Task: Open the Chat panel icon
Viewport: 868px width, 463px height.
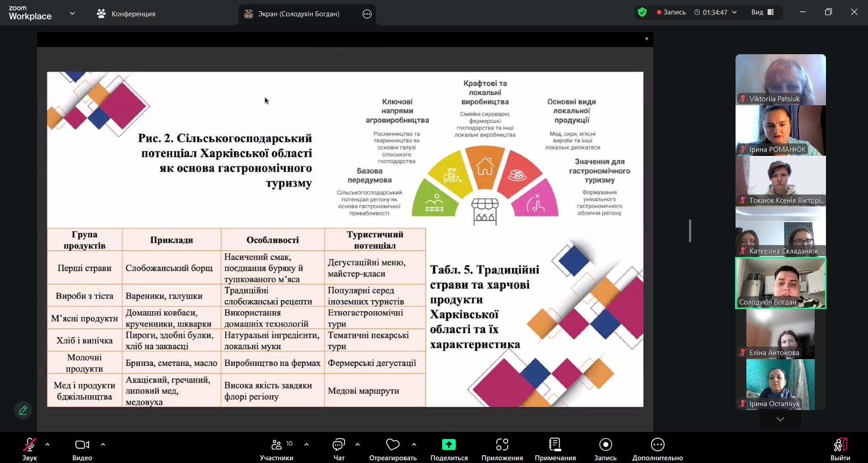Action: [x=339, y=445]
